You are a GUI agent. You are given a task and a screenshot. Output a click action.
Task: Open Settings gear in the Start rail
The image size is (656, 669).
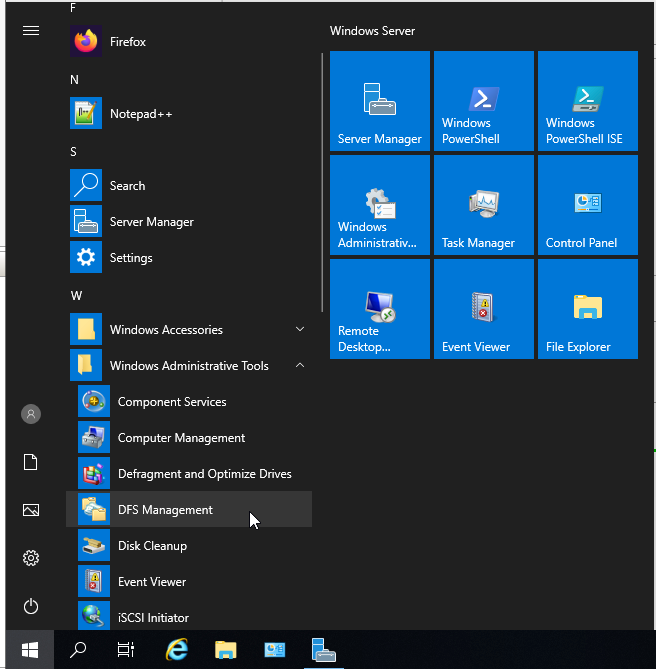tap(31, 558)
